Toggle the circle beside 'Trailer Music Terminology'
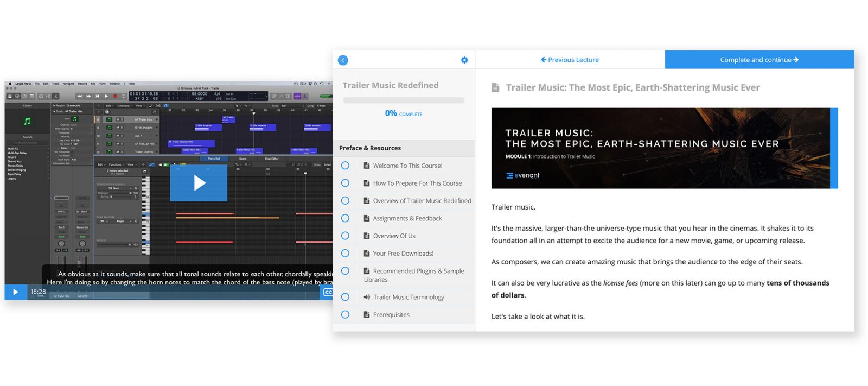This screenshot has width=868, height=386. click(345, 297)
